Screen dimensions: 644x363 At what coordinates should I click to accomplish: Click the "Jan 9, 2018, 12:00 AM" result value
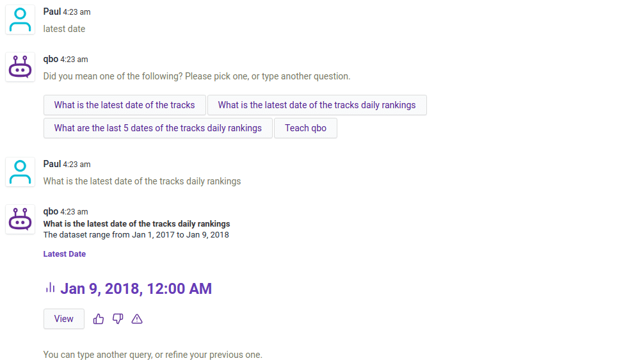tap(136, 289)
